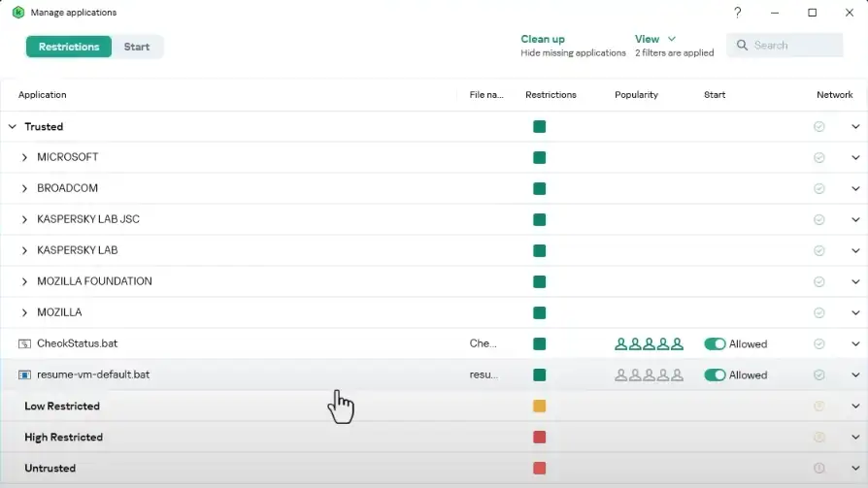Open the View filters dropdown
This screenshot has height=488, width=868.
click(x=655, y=39)
